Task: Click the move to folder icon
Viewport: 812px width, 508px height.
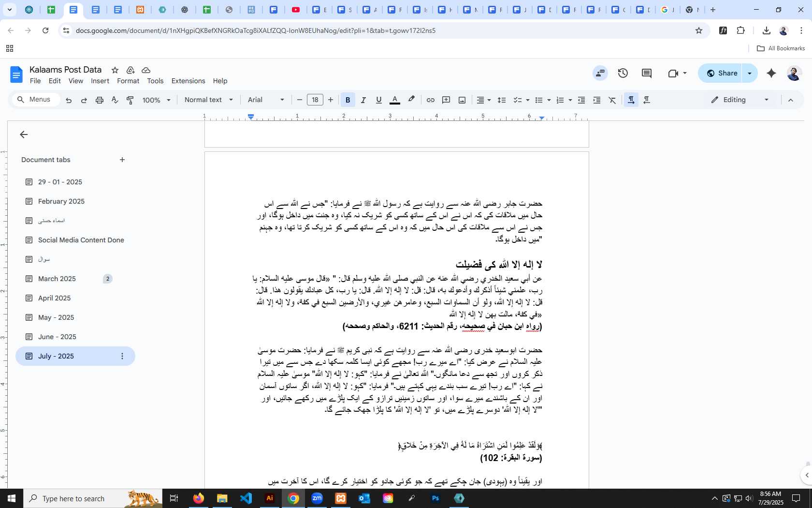Action: pos(130,70)
